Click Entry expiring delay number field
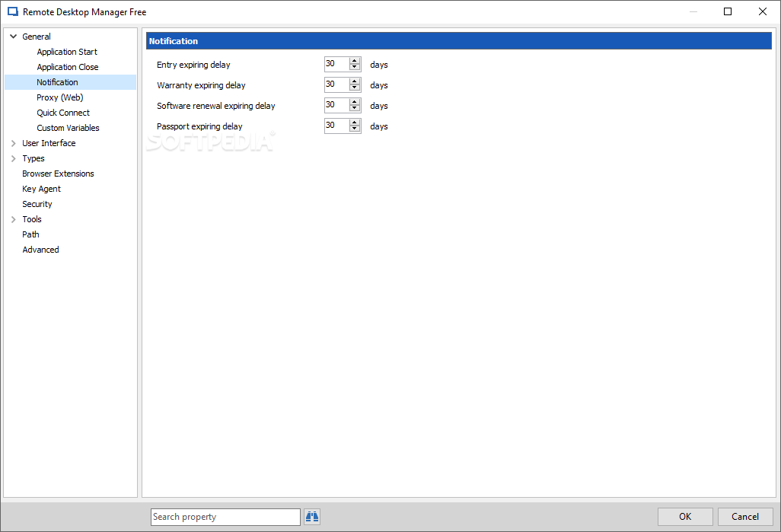Image resolution: width=781 pixels, height=532 pixels. 336,64
